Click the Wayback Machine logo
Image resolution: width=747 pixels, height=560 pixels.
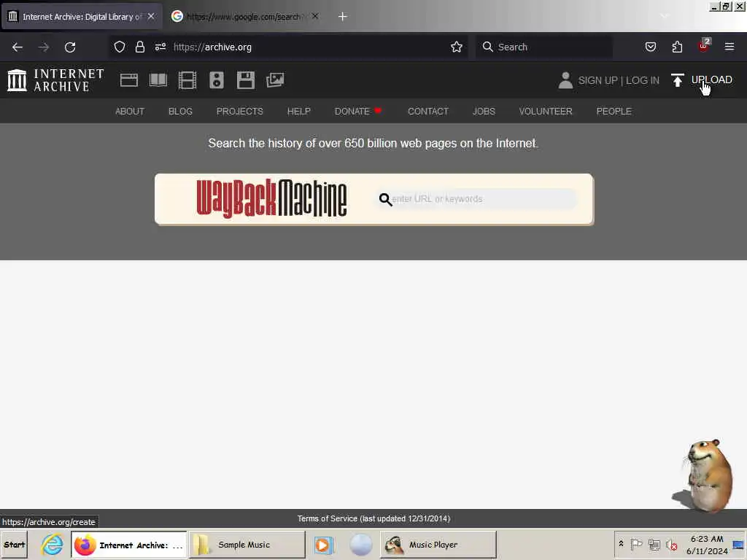(x=271, y=198)
